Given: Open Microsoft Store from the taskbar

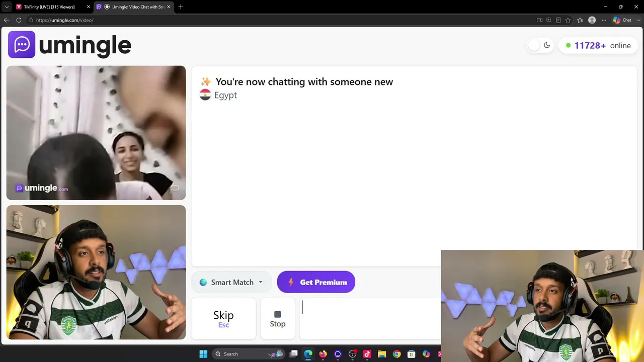Looking at the screenshot, I should [412, 354].
